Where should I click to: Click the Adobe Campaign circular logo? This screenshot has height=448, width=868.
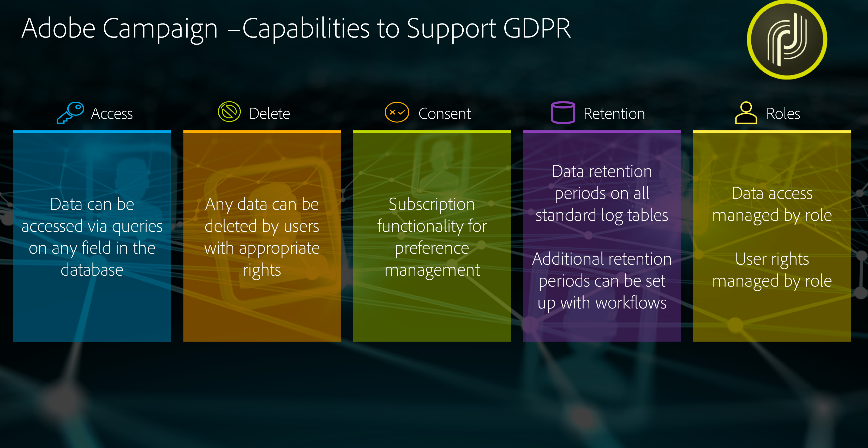(x=787, y=39)
